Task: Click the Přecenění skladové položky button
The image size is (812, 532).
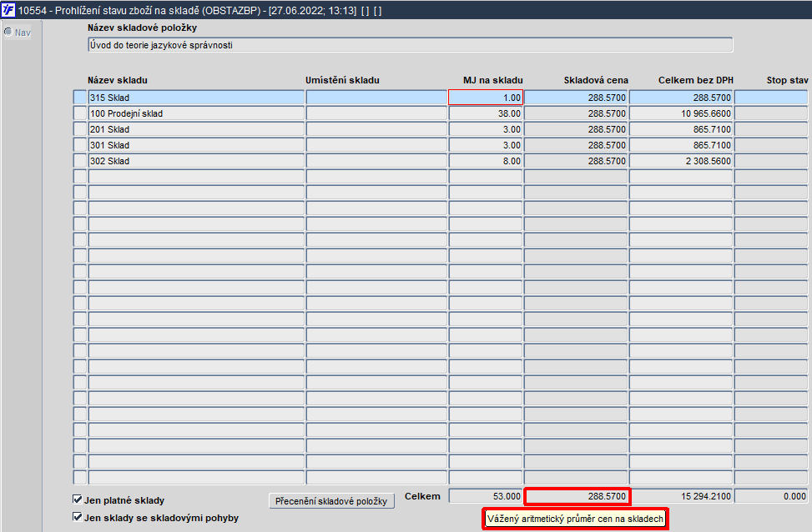Action: [x=331, y=501]
